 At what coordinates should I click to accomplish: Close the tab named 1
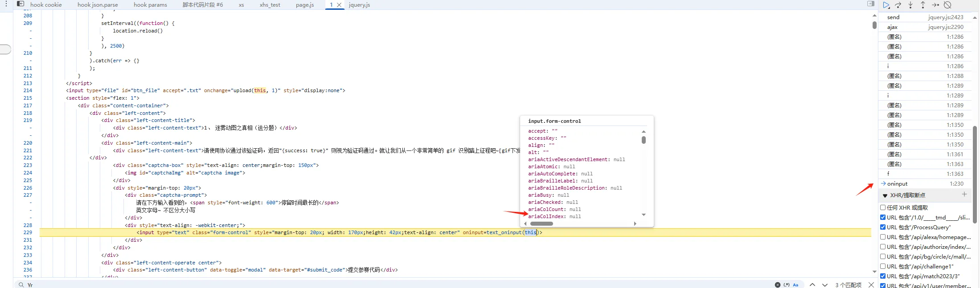(339, 5)
